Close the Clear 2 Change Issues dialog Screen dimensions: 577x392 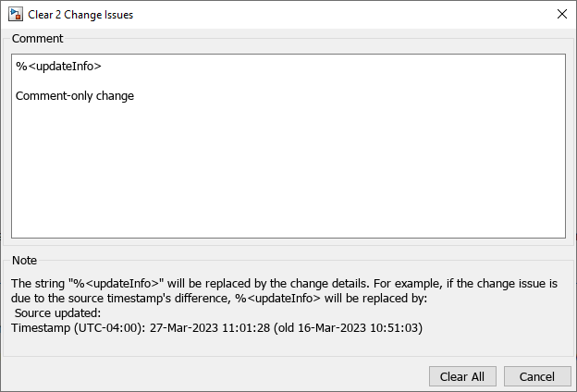(x=561, y=14)
